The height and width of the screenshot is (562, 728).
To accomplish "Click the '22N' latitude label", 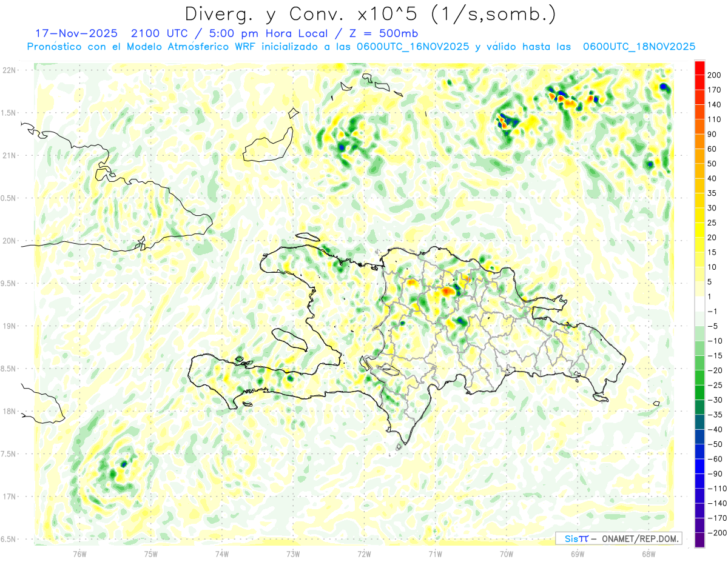I will [x=8, y=70].
